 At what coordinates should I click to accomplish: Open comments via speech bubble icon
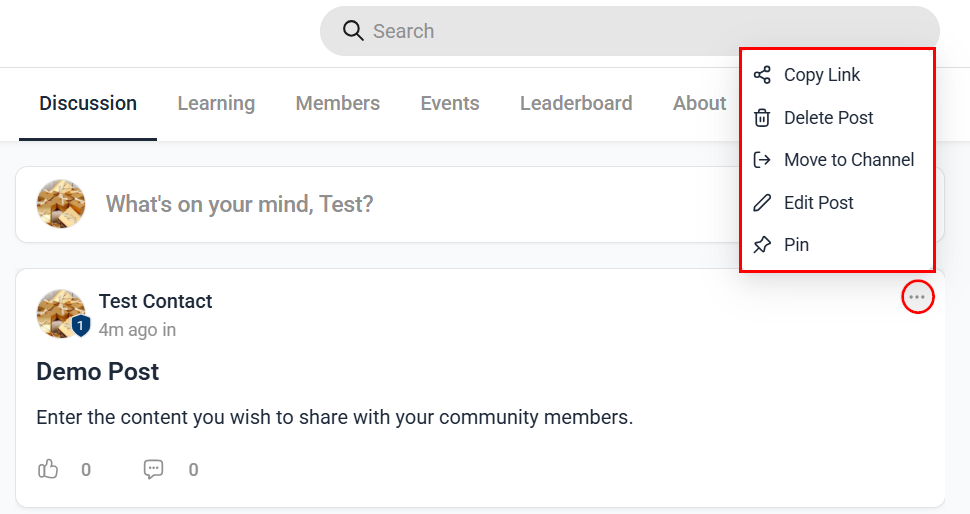click(153, 469)
